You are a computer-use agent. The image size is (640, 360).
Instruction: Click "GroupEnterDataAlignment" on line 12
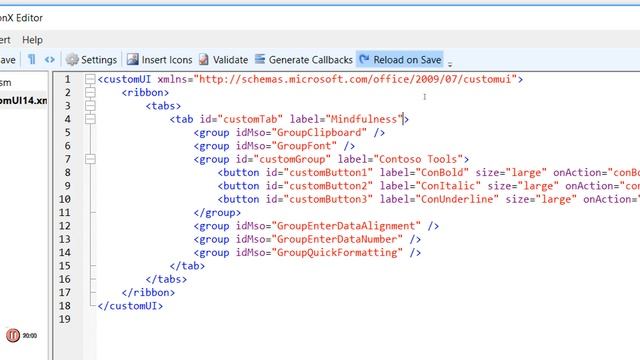click(x=346, y=226)
